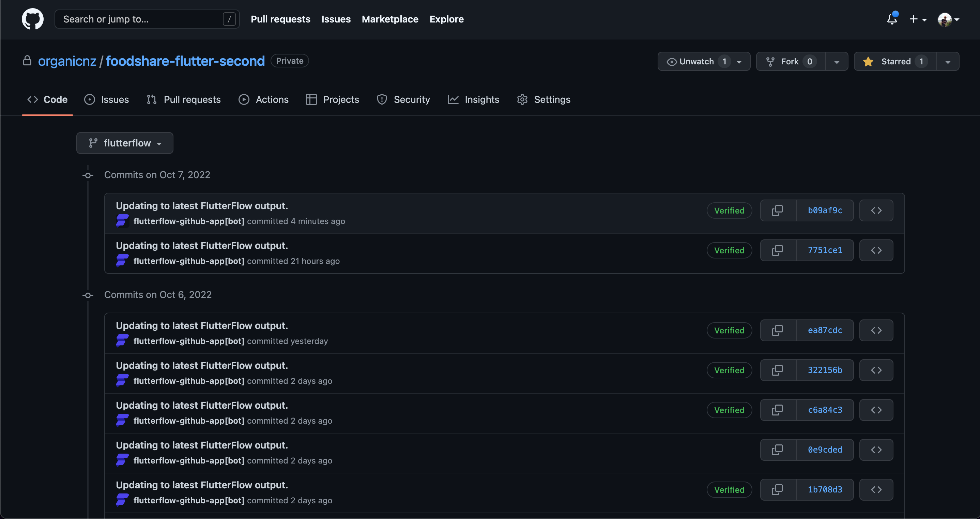Open the Marketplace menu item

(x=390, y=19)
